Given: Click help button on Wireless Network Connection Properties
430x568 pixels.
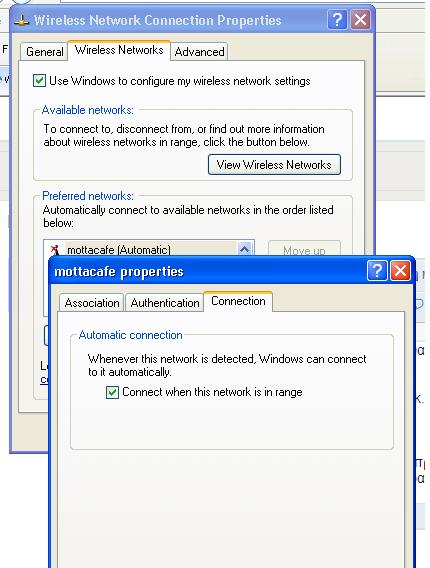Looking at the screenshot, I should [x=337, y=20].
